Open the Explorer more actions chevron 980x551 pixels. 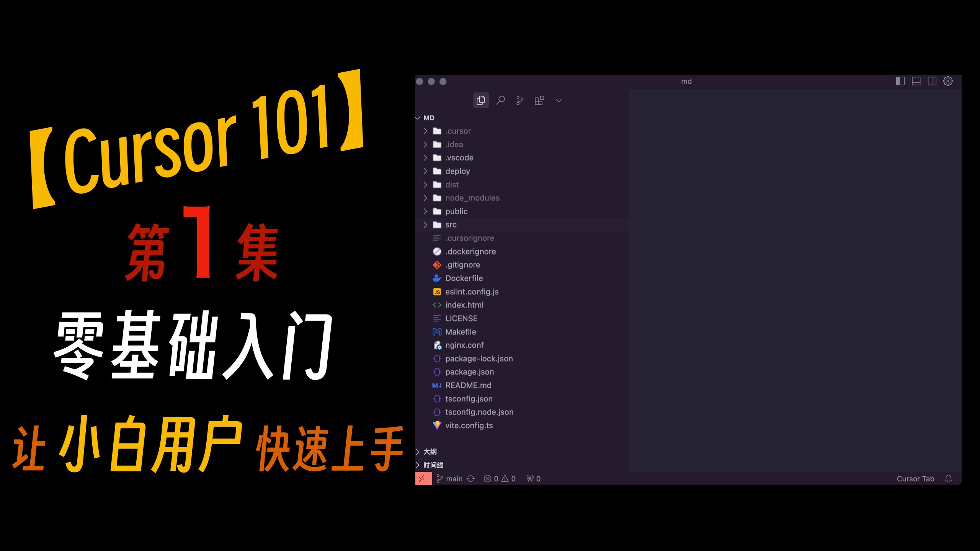pyautogui.click(x=559, y=100)
